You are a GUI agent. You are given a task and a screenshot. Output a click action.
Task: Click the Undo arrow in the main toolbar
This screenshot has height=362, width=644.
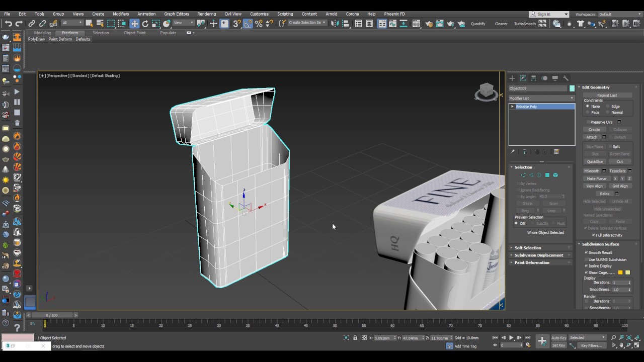(x=8, y=24)
